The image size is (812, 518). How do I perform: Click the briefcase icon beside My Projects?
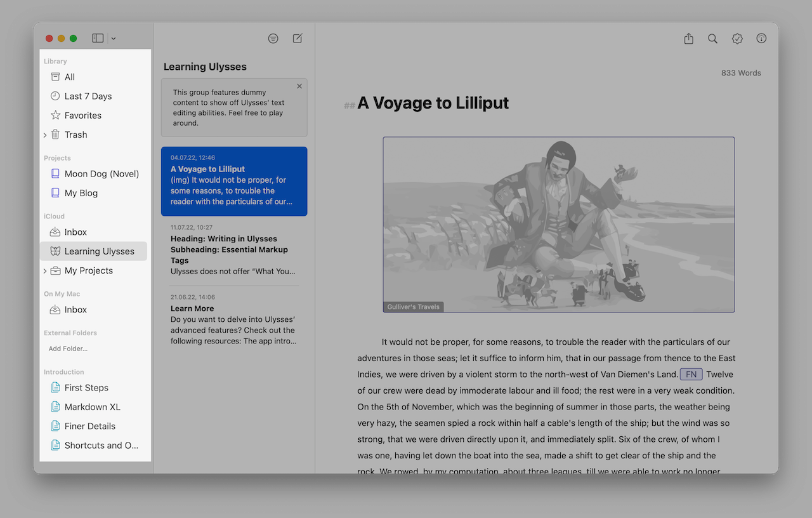[x=55, y=270]
